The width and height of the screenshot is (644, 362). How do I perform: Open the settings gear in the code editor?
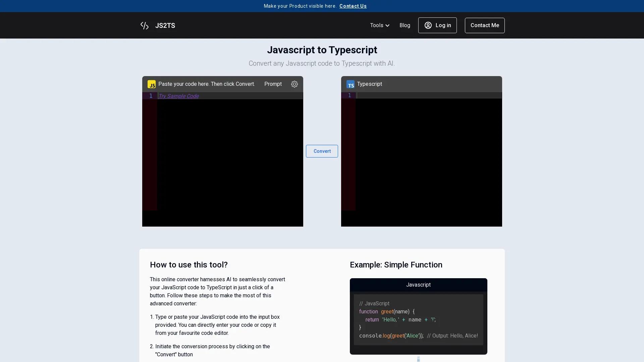pos(294,84)
